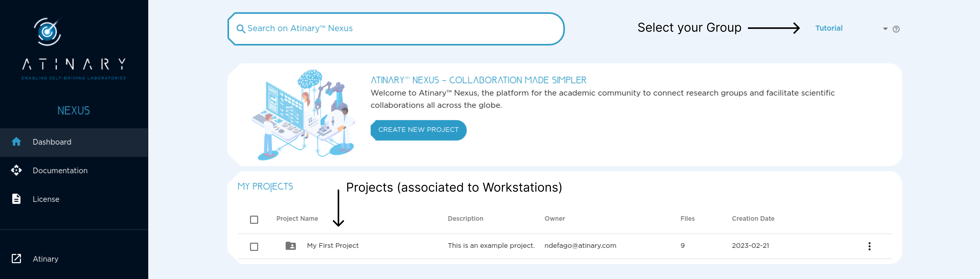The height and width of the screenshot is (279, 980).
Task: Open the License menu item
Action: coord(74,199)
